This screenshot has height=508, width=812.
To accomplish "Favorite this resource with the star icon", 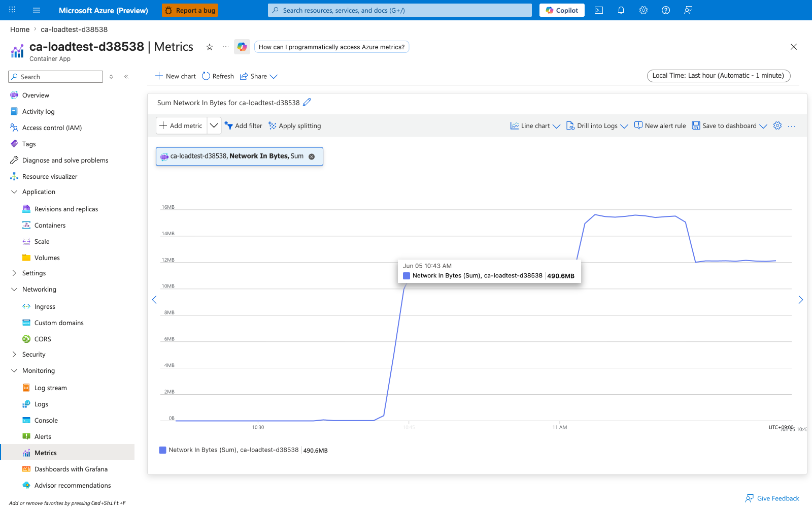I will pos(210,47).
